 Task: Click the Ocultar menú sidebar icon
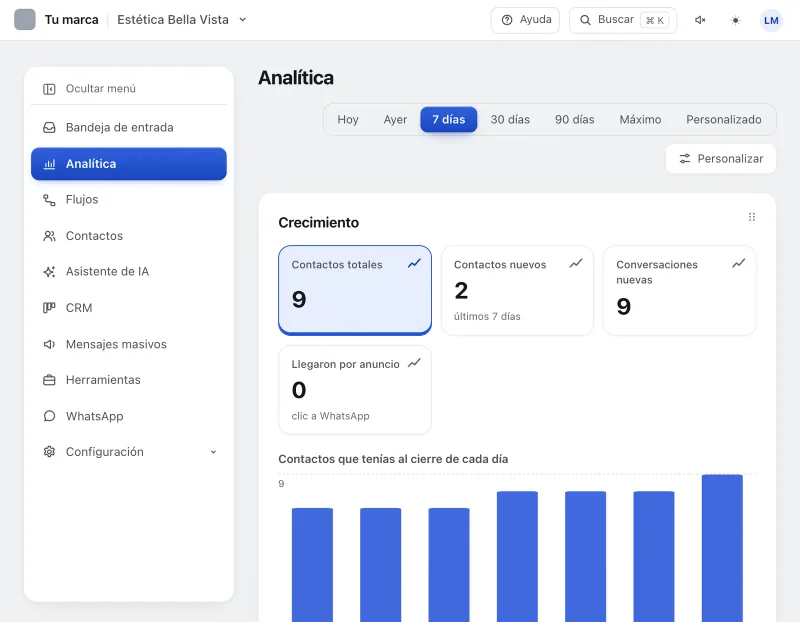coord(49,89)
